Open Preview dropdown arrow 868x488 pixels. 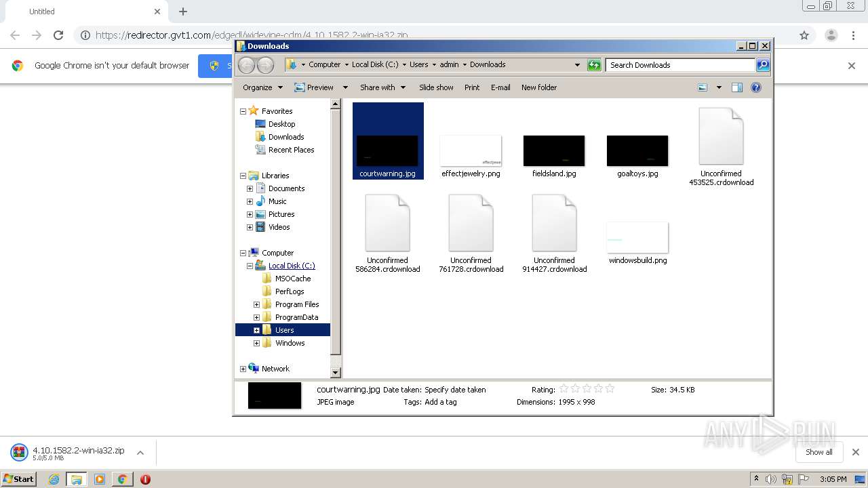click(x=345, y=87)
